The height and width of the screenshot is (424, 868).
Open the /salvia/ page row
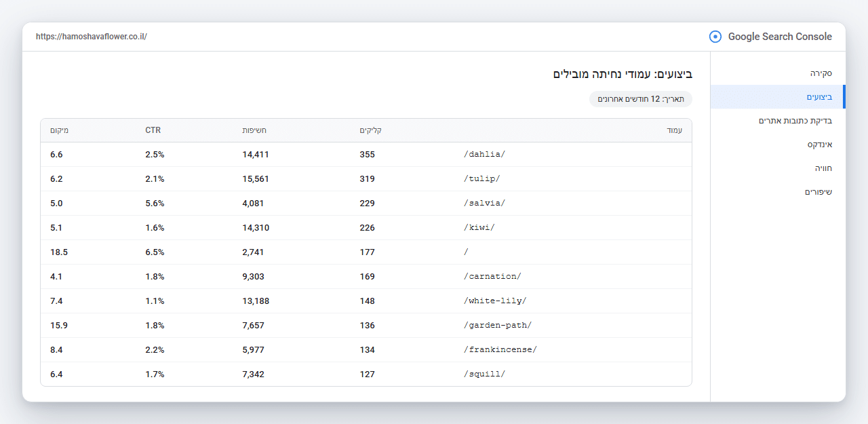[x=366, y=204]
